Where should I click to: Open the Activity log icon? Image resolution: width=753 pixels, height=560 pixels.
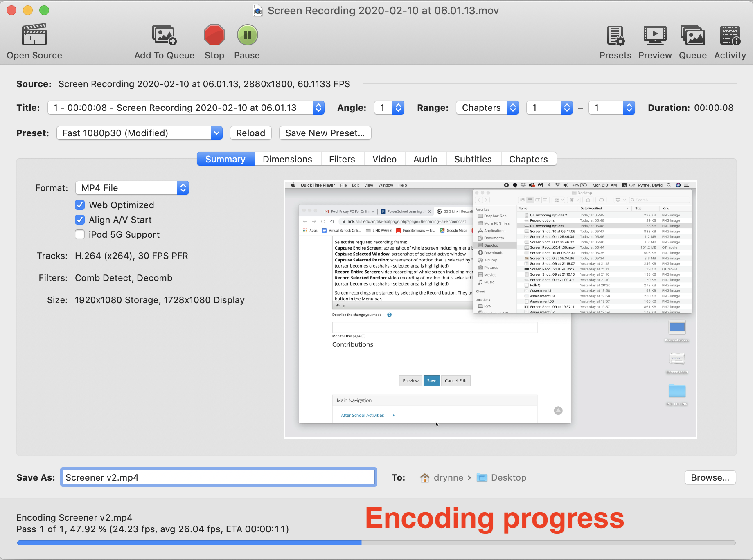click(730, 36)
